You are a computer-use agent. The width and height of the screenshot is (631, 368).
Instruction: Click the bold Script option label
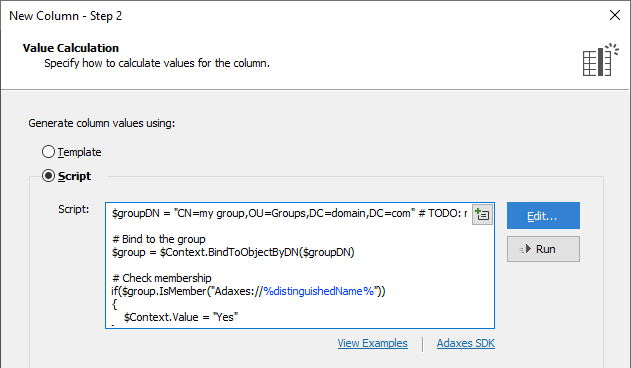[x=74, y=176]
